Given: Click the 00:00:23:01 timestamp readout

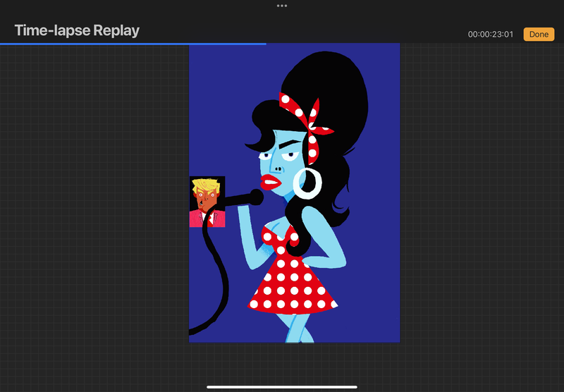Looking at the screenshot, I should pyautogui.click(x=490, y=35).
